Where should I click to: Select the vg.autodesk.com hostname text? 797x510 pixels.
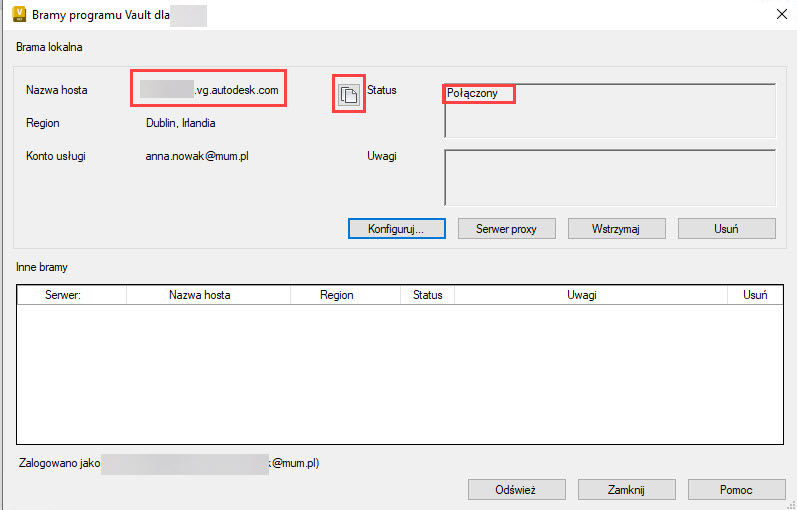[237, 90]
